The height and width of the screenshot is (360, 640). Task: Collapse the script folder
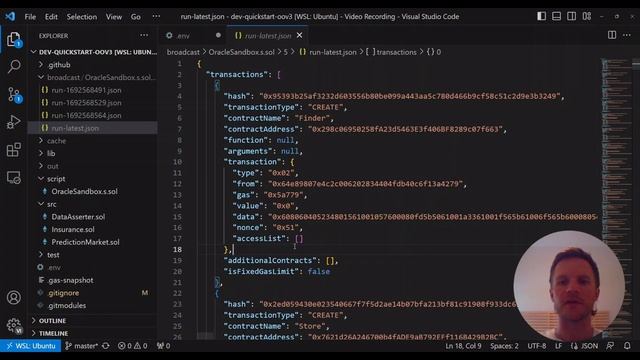(x=94, y=179)
